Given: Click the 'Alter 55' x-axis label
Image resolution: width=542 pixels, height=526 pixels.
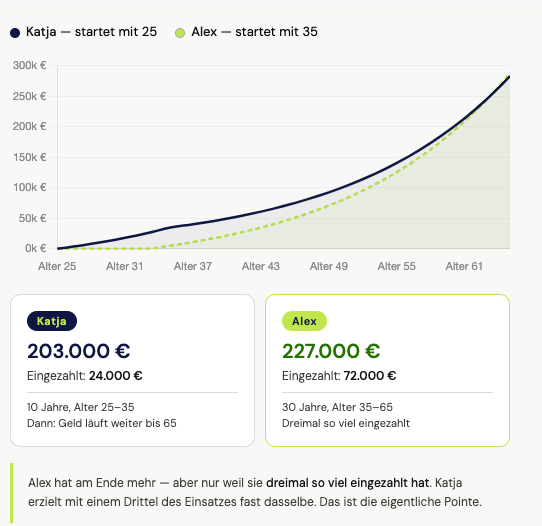Looking at the screenshot, I should (396, 266).
